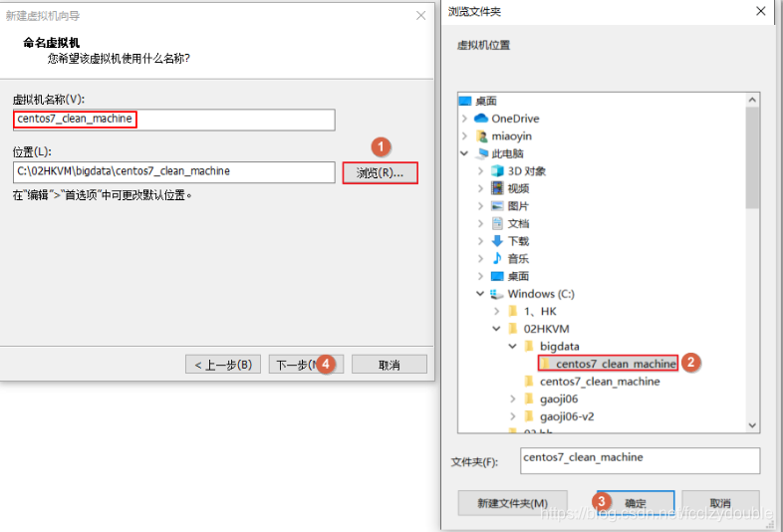Click the 1、HK folder icon

[512, 311]
